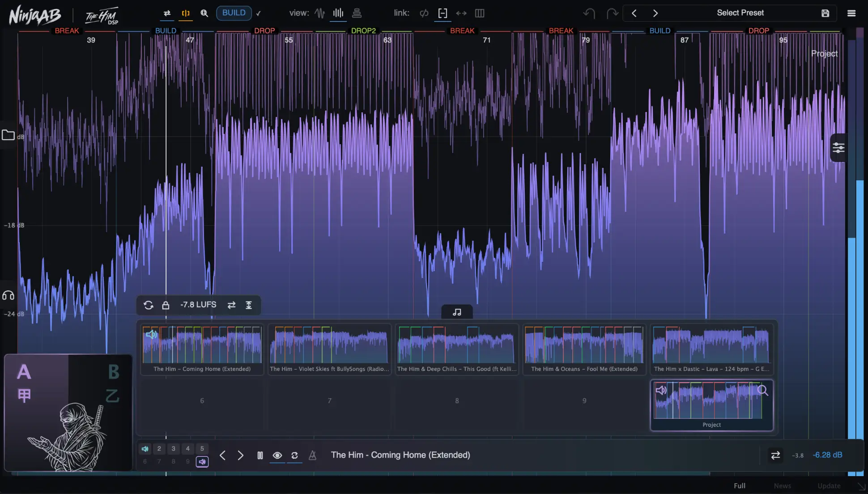This screenshot has width=868, height=494.
Task: Click the swap arrows icon in the top toolbar
Action: tap(167, 13)
